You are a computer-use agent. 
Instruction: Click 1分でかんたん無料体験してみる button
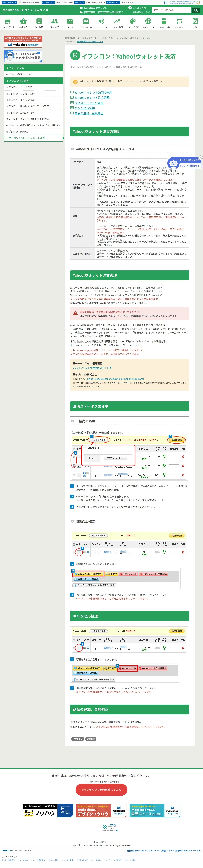pyautogui.click(x=101, y=789)
